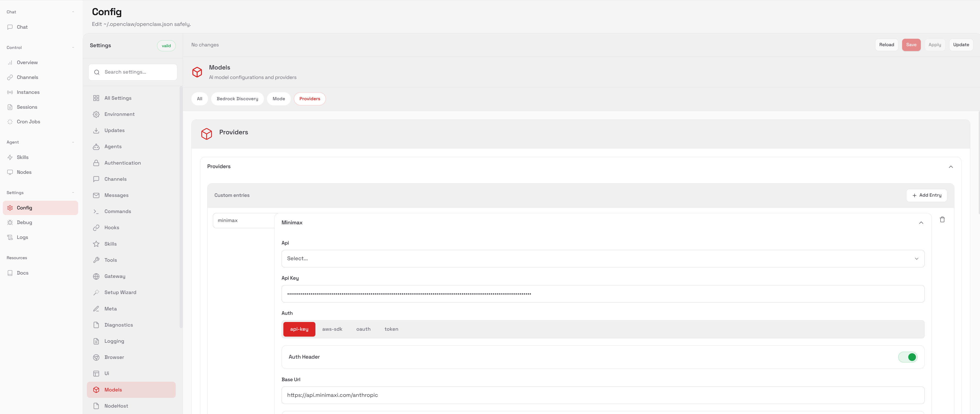
Task: Collapse the Minimax entry chevron
Action: 921,223
